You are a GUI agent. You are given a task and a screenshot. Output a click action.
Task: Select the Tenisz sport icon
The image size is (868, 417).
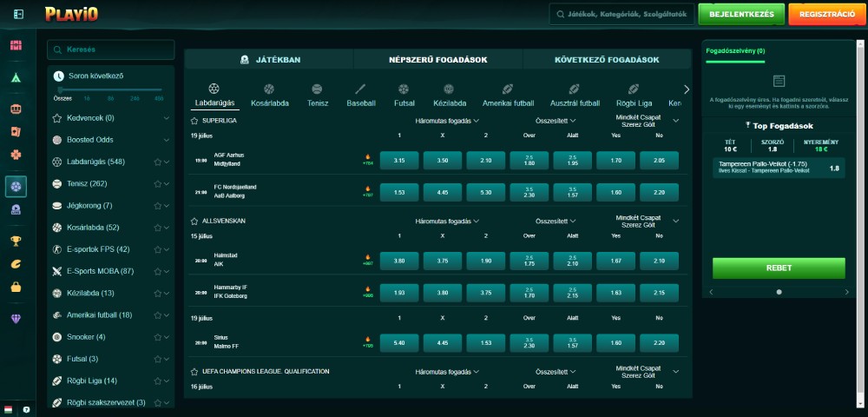pos(317,95)
